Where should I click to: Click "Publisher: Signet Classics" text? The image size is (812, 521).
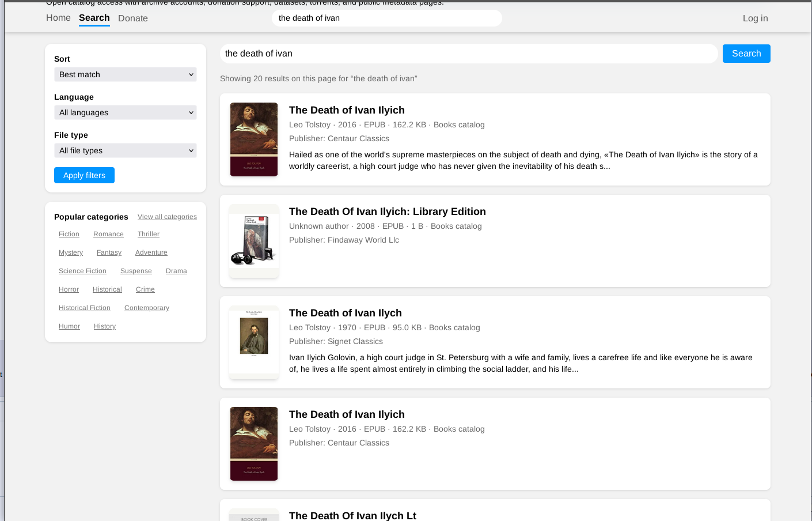(x=336, y=341)
